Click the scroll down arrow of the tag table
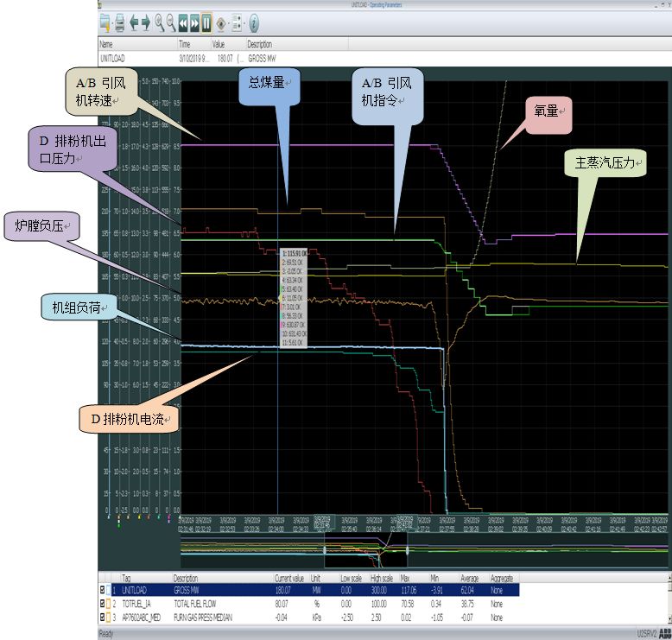The height and width of the screenshot is (640, 672). (x=669, y=619)
